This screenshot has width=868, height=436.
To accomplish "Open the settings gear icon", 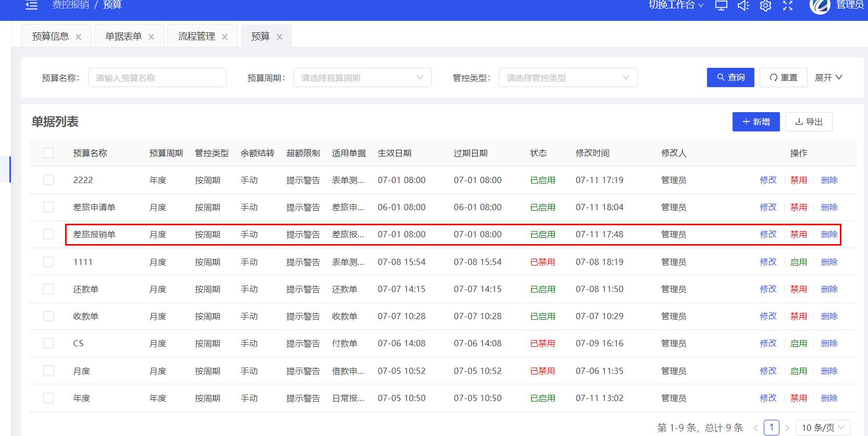I will coord(765,6).
